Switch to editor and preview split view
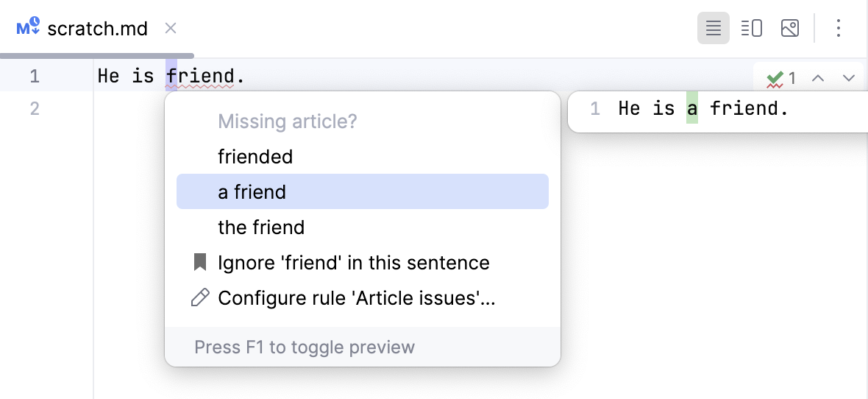 tap(751, 29)
